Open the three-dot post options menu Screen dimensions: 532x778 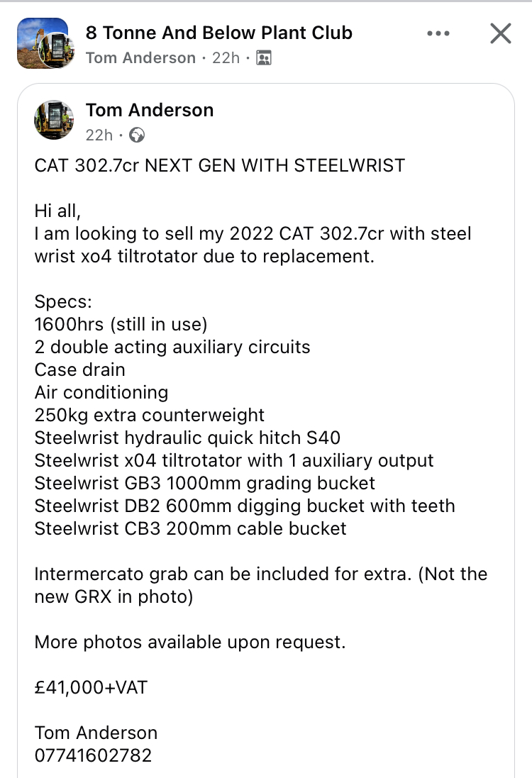(438, 34)
